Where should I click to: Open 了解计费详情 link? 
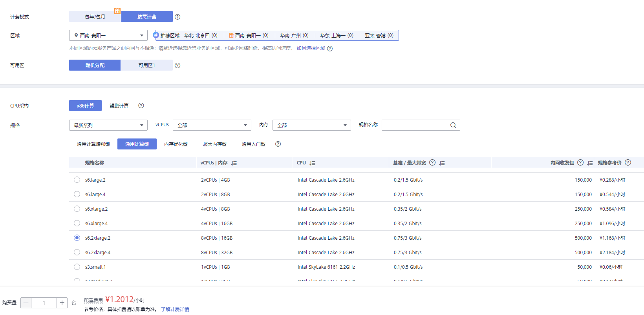tap(175, 310)
